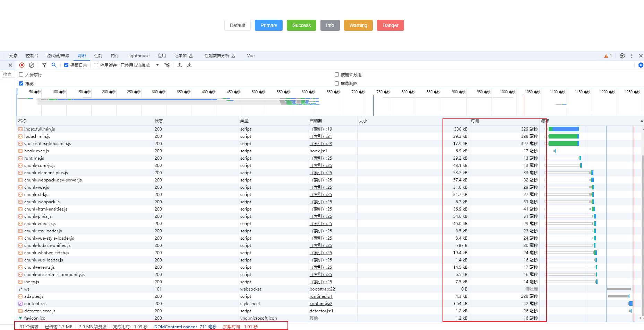This screenshot has height=330, width=644.
Task: Click the blue Primary button
Action: [x=269, y=25]
